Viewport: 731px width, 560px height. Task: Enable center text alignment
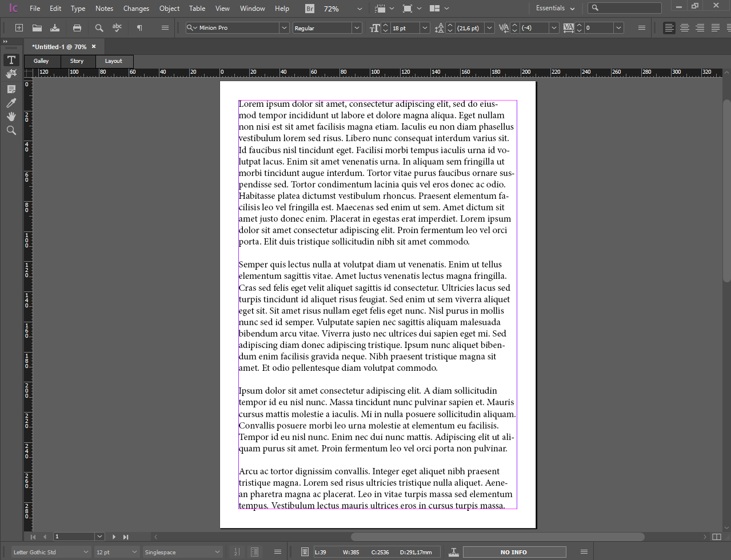coord(684,27)
